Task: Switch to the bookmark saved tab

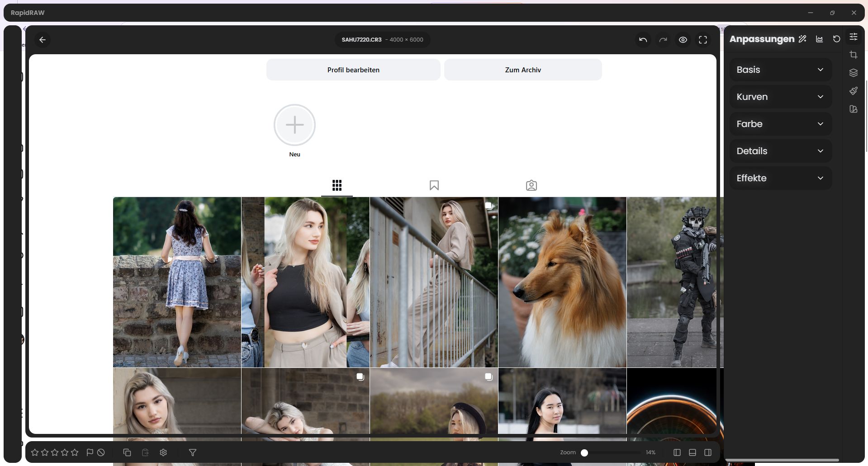Action: click(434, 185)
